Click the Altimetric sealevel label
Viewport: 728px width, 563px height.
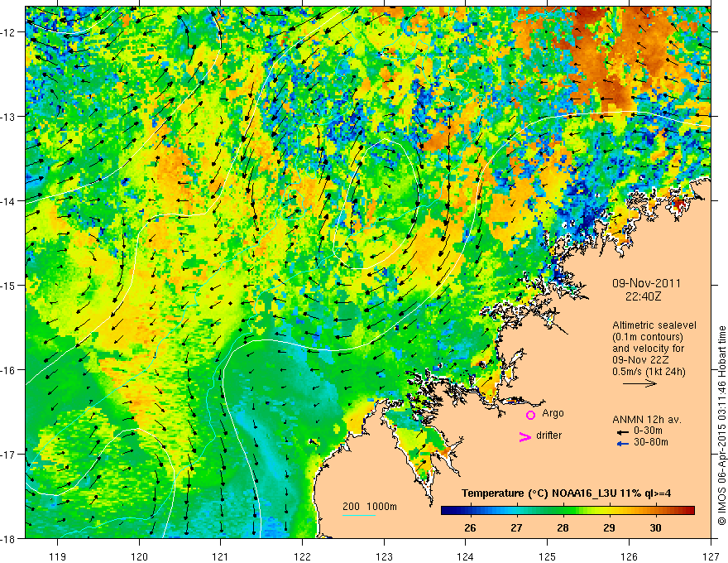[x=654, y=325]
